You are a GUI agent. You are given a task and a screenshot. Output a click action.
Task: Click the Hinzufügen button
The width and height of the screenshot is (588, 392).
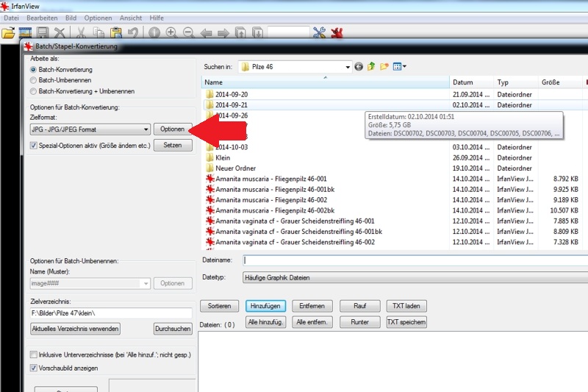[265, 306]
